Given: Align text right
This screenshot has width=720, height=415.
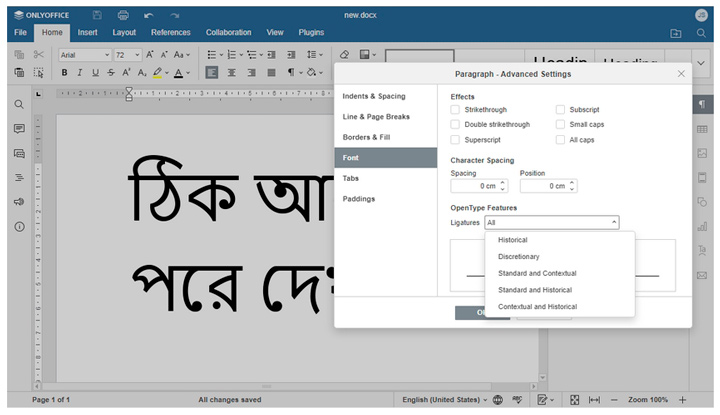Looking at the screenshot, I should coord(252,73).
